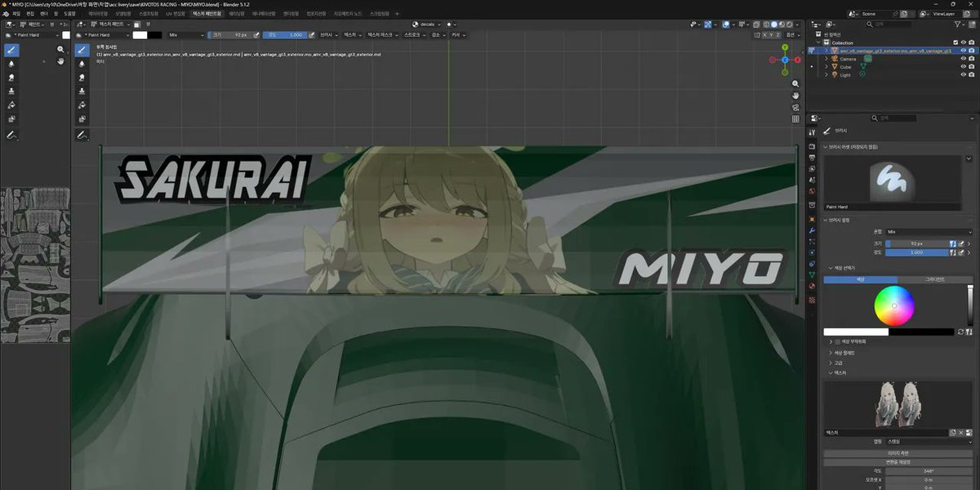The height and width of the screenshot is (490, 980).
Task: Open the Paint Hard brush dropdown in header
Action: click(103, 35)
